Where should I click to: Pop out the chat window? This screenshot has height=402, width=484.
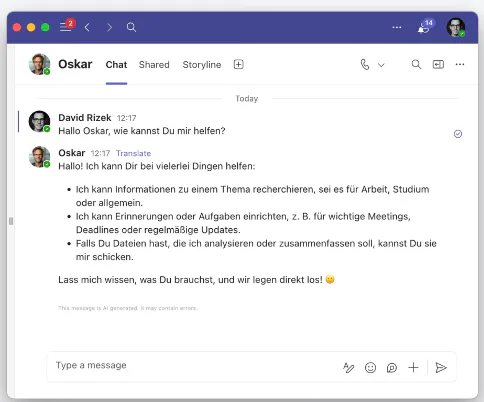pyautogui.click(x=438, y=64)
